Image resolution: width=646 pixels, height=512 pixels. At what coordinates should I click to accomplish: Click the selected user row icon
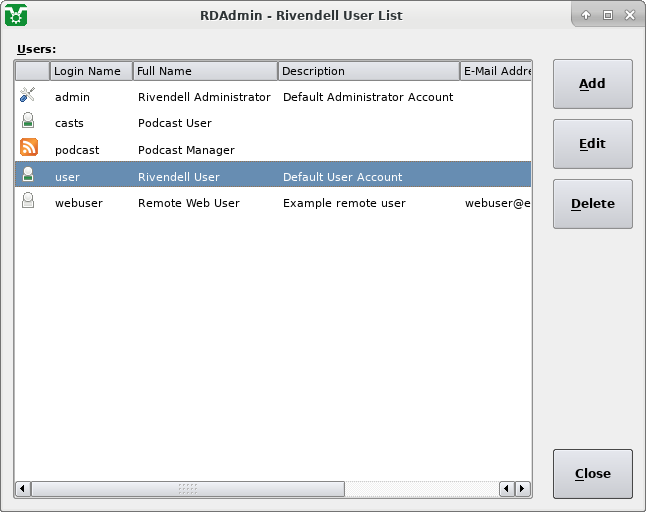click(29, 176)
